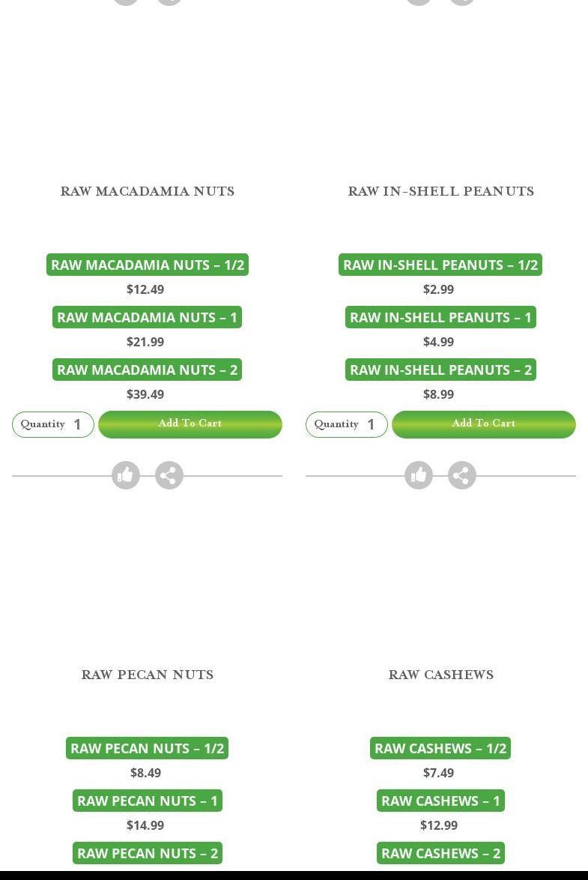The width and height of the screenshot is (588, 880).
Task: Click quantity field for In-Shell Peanuts
Action: click(x=372, y=425)
